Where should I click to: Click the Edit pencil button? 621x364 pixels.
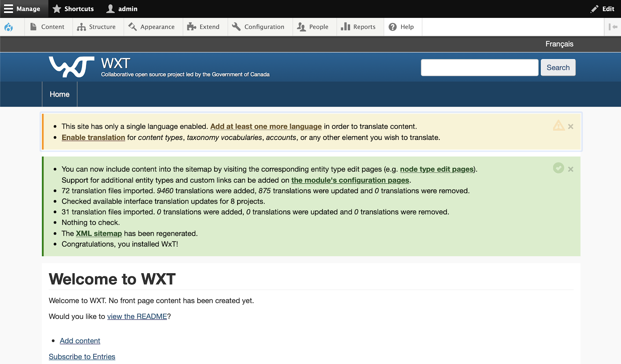[x=602, y=9]
